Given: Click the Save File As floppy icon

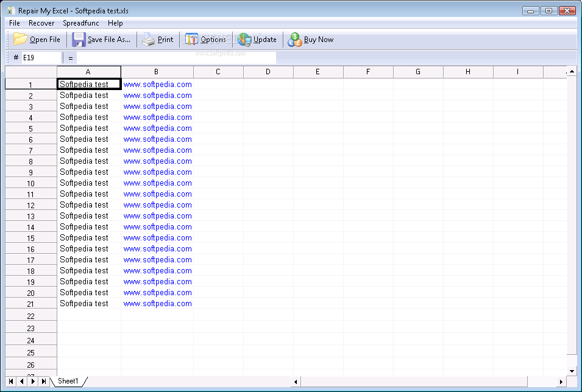Looking at the screenshot, I should [79, 40].
